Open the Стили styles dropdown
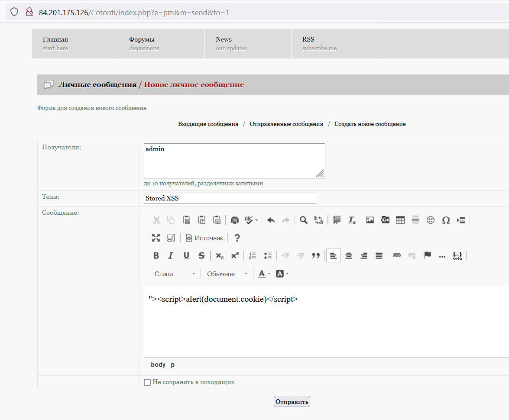The image size is (509, 420). tap(175, 274)
